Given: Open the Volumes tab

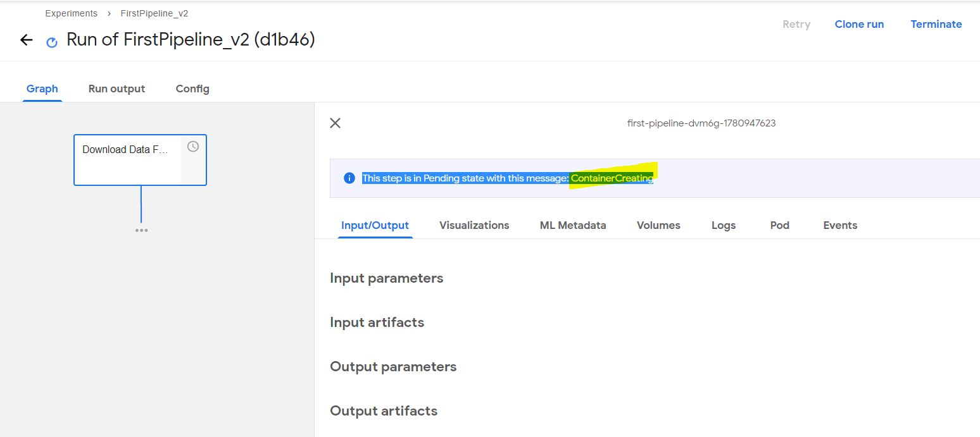Looking at the screenshot, I should 658,225.
